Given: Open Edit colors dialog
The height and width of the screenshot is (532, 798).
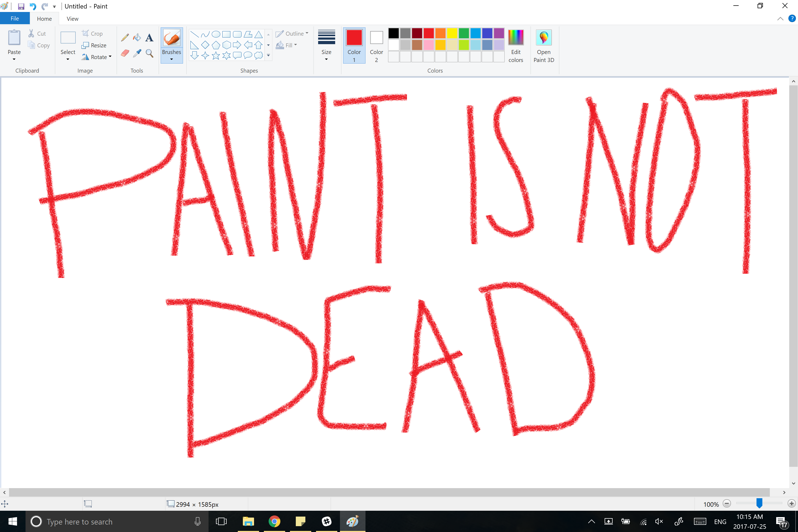Looking at the screenshot, I should (x=516, y=45).
